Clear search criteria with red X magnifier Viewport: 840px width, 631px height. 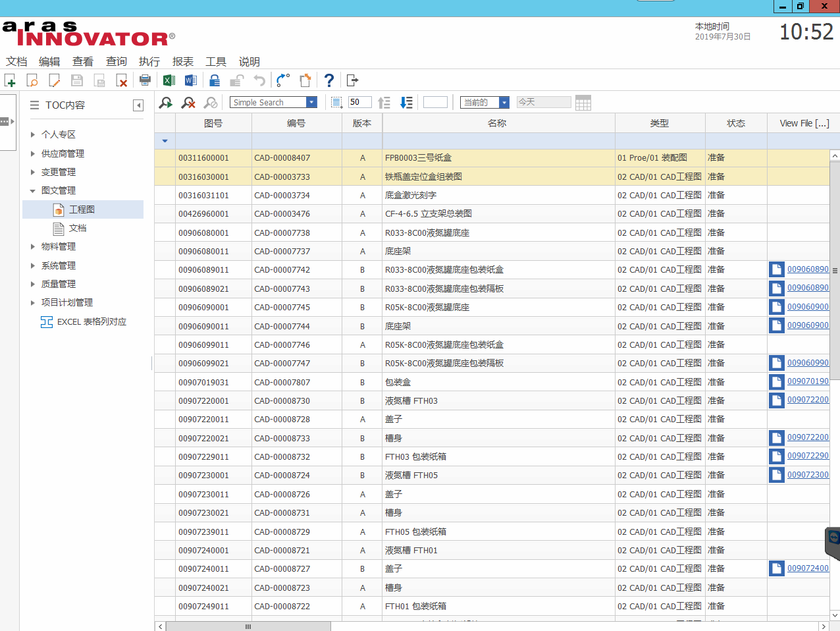188,103
